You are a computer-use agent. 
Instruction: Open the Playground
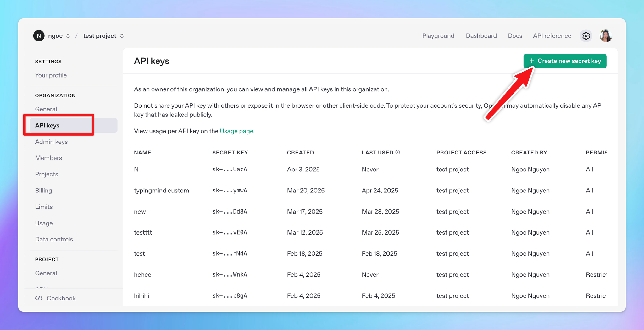pyautogui.click(x=438, y=36)
